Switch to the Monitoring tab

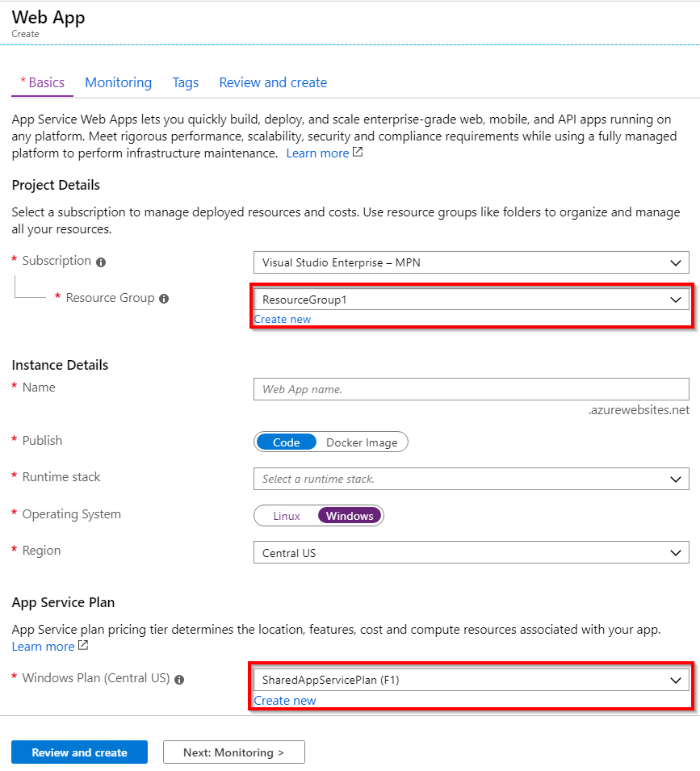tap(118, 82)
